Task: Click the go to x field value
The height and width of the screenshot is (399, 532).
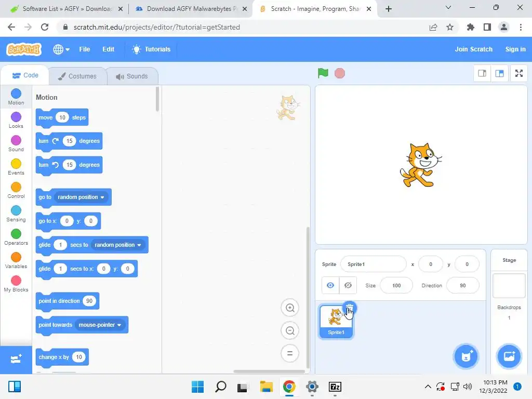Action: pos(67,221)
